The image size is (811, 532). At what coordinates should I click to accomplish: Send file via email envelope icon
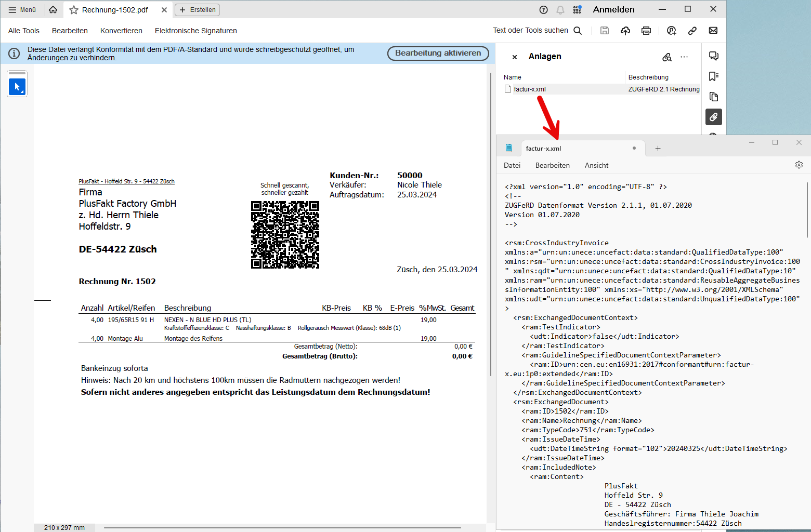[713, 31]
